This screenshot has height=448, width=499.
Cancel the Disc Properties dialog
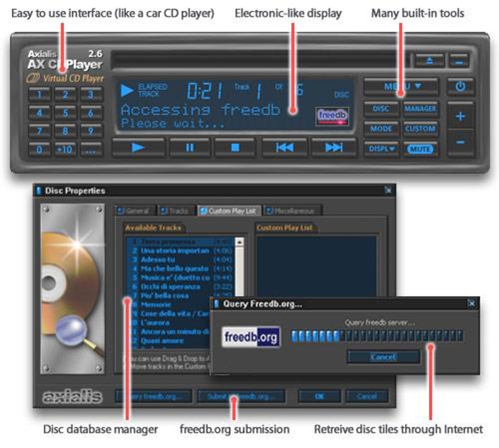[x=367, y=397]
